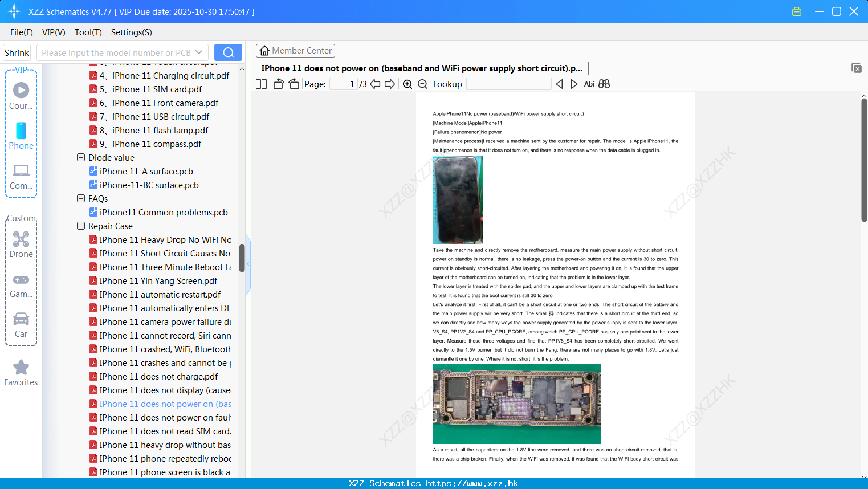Screen dimensions: 868x489
Task: Open IPhone 11 does not charge.pdf
Action: click(154, 376)
